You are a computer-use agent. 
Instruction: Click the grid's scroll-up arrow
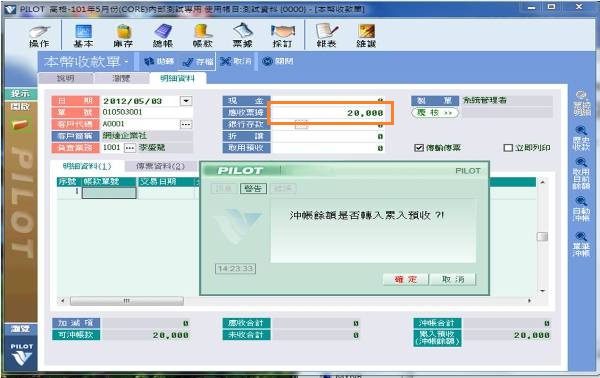coord(542,182)
